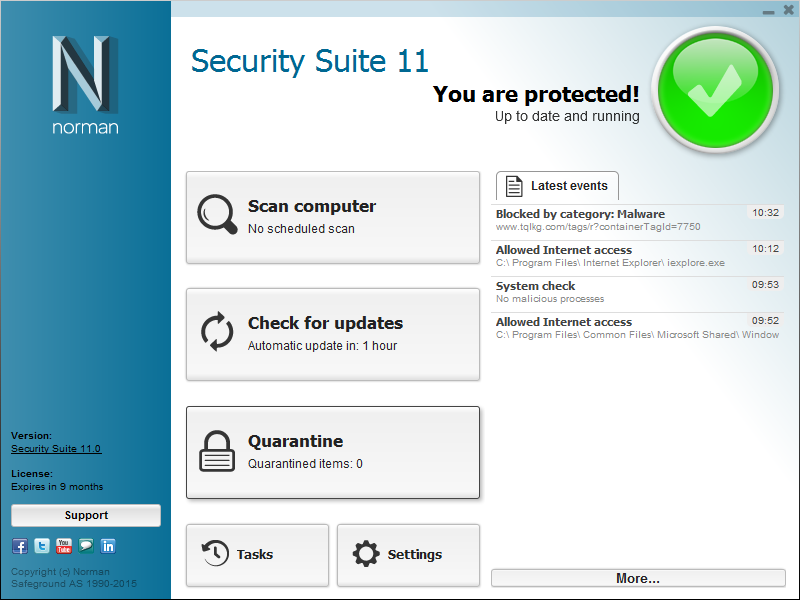This screenshot has width=800, height=600.
Task: Click the magnifier Scan computer icon
Action: pyautogui.click(x=217, y=213)
